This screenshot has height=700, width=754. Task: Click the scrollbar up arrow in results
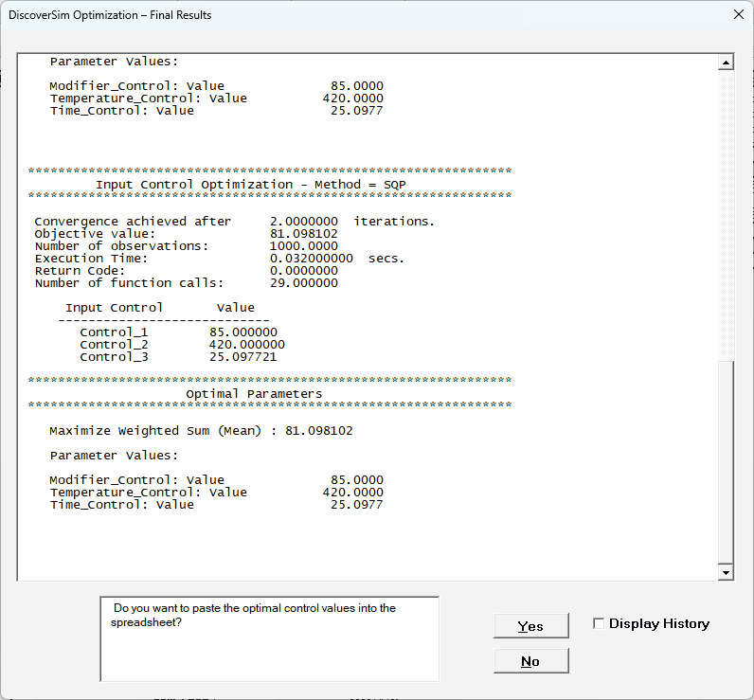727,63
